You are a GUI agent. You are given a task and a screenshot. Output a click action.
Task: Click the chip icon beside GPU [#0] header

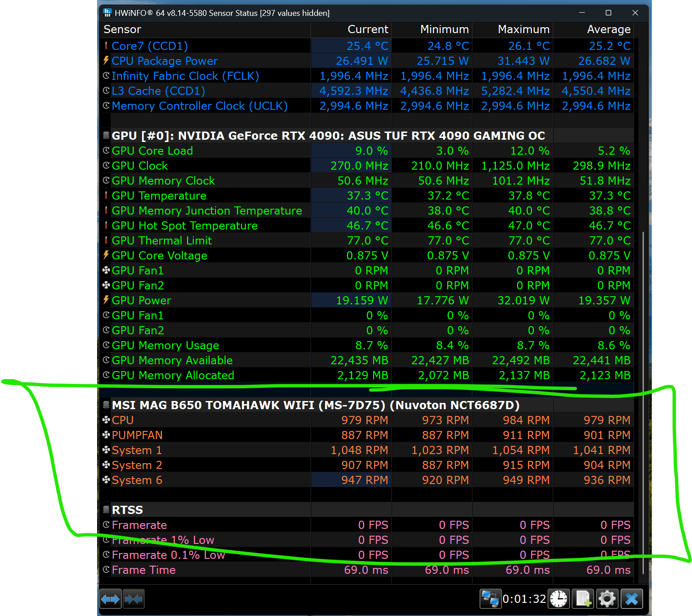[106, 135]
